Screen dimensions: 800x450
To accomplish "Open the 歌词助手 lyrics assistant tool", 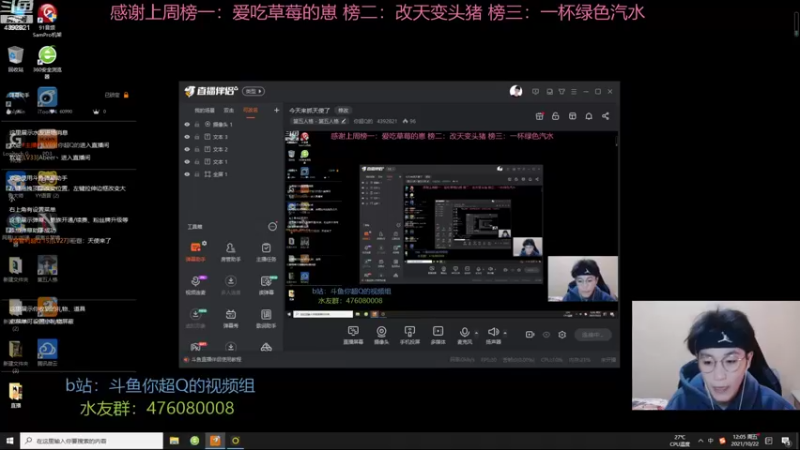I will pos(266,317).
